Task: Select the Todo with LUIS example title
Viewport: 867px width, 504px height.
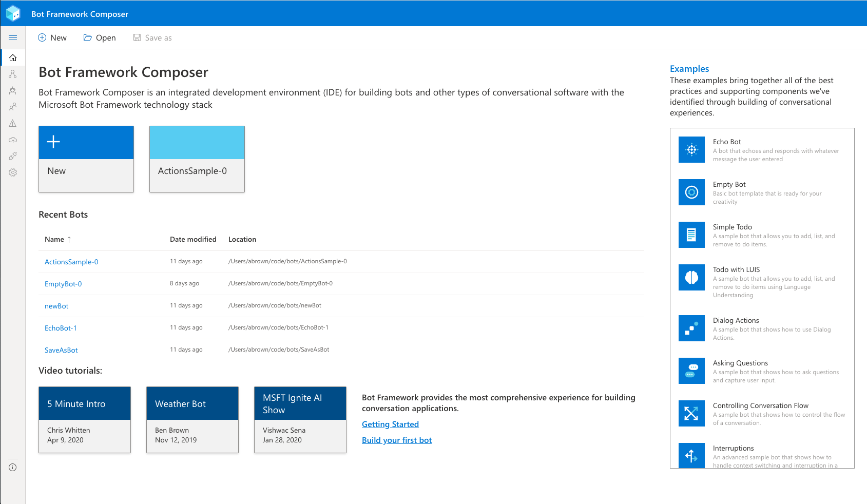Action: tap(736, 269)
